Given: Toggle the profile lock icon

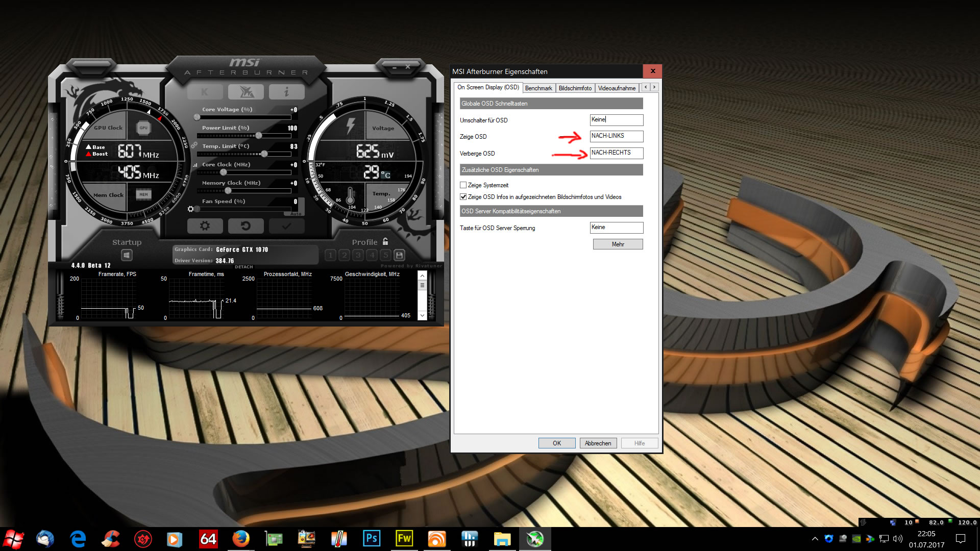Looking at the screenshot, I should tap(385, 242).
